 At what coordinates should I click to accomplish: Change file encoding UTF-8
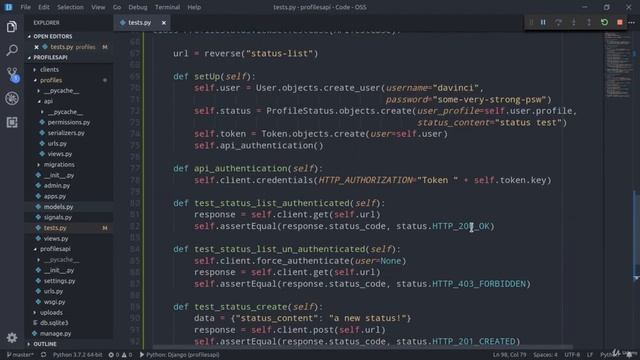tap(572, 355)
